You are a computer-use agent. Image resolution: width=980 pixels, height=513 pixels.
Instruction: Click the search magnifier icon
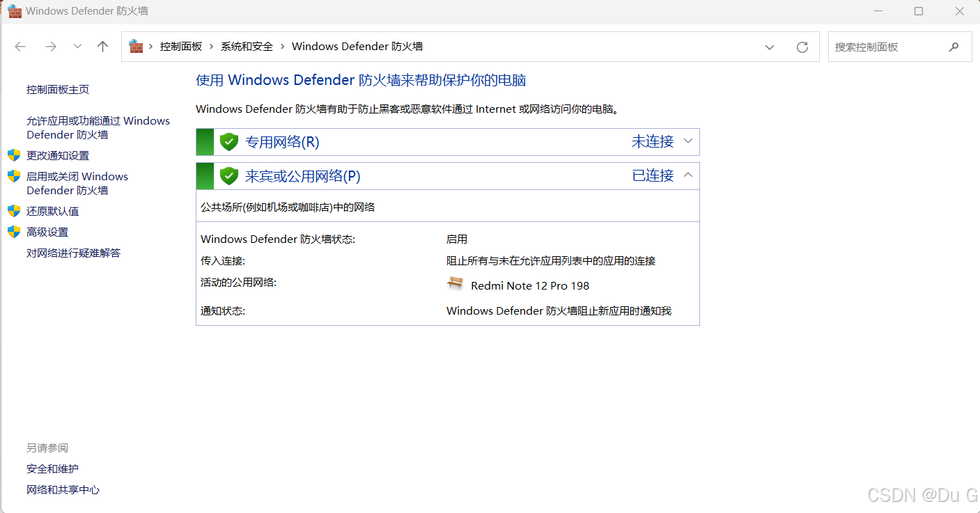pyautogui.click(x=954, y=47)
